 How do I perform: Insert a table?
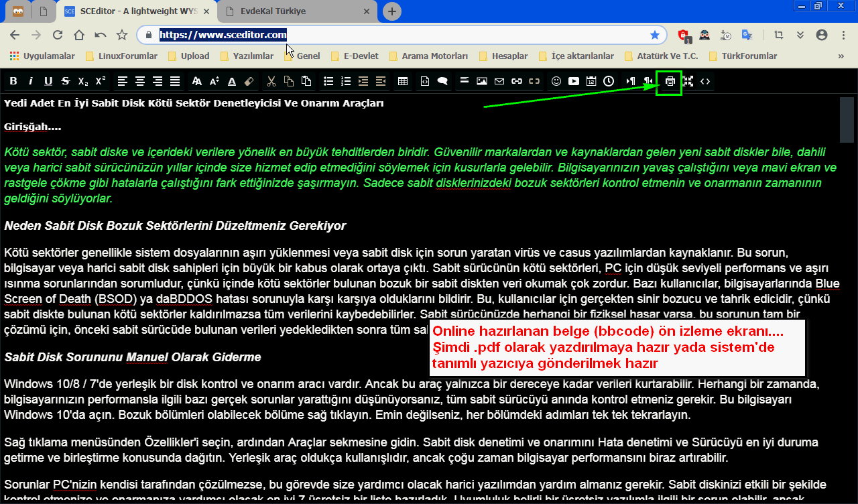click(x=403, y=81)
